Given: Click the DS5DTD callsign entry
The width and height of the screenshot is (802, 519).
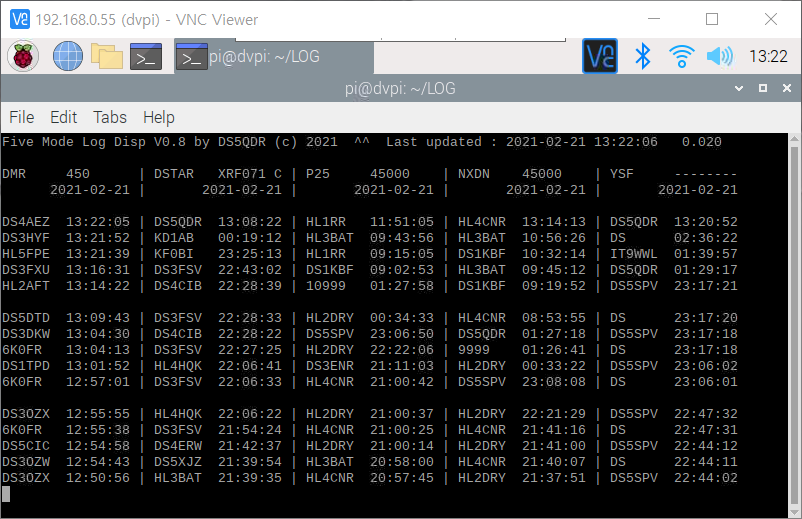Looking at the screenshot, I should (x=26, y=318).
